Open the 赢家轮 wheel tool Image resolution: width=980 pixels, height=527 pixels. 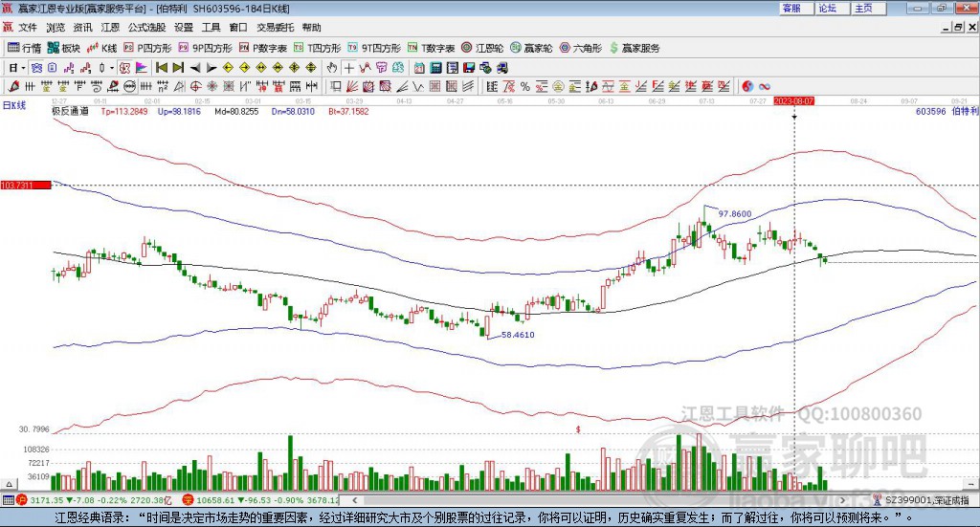[x=531, y=48]
